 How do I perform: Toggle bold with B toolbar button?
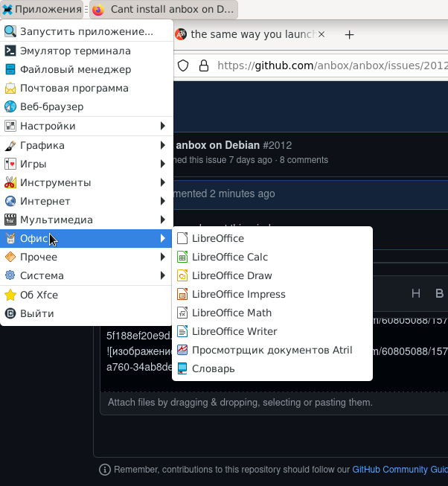tap(439, 293)
